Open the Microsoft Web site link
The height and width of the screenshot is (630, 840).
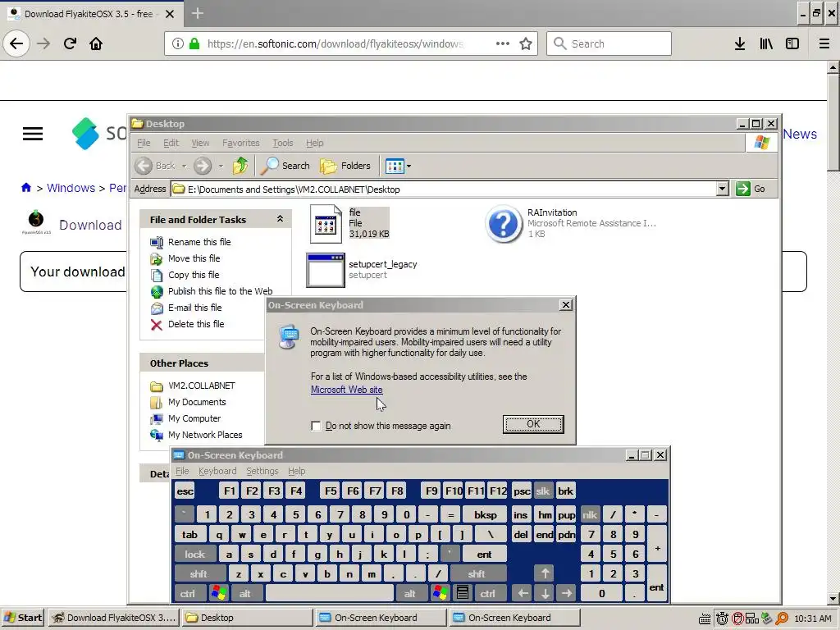347,390
